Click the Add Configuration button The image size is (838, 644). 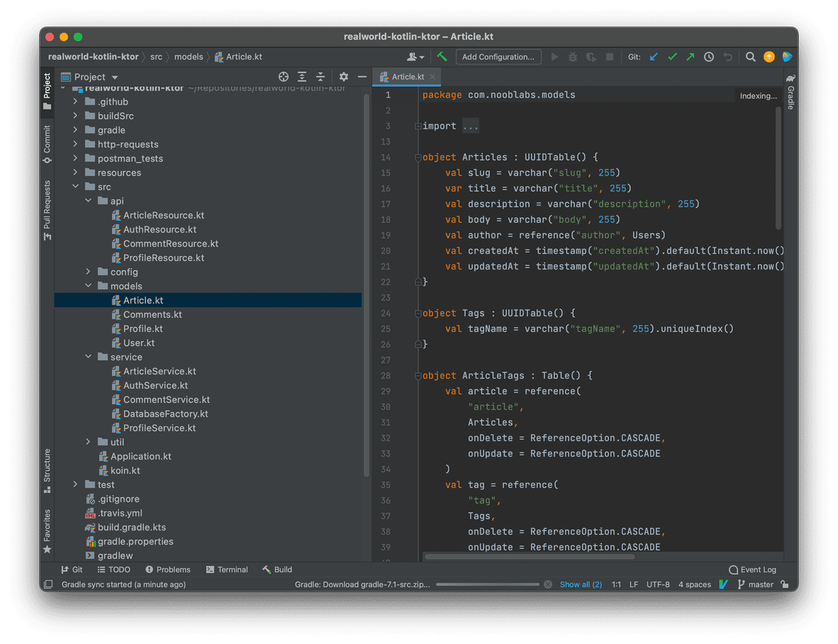click(499, 57)
